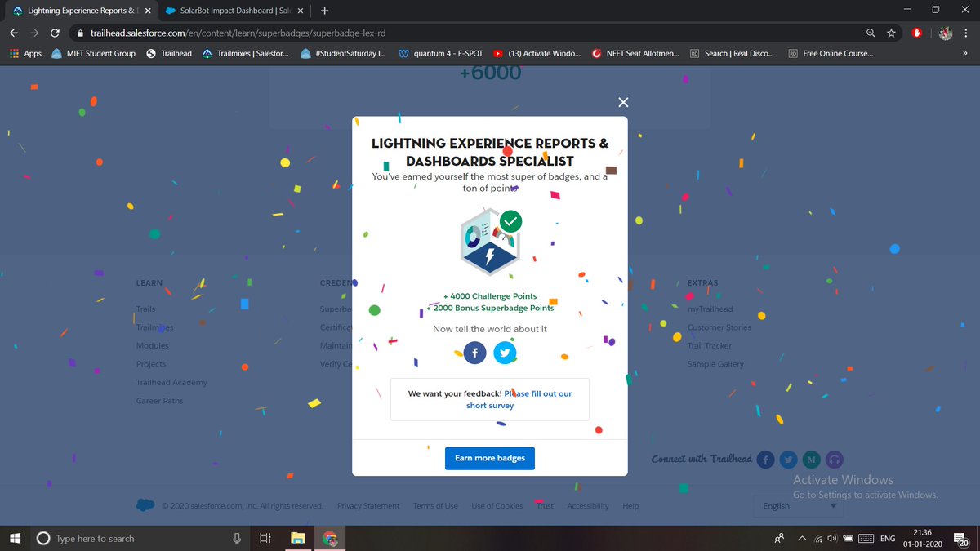
Task: Open Trailhead podcast headphones icon
Action: pos(834,460)
